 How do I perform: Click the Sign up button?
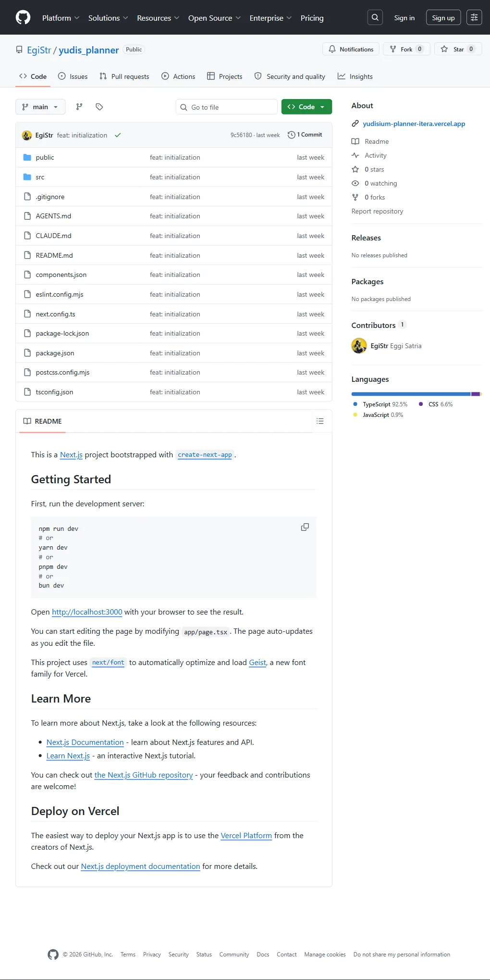click(443, 17)
